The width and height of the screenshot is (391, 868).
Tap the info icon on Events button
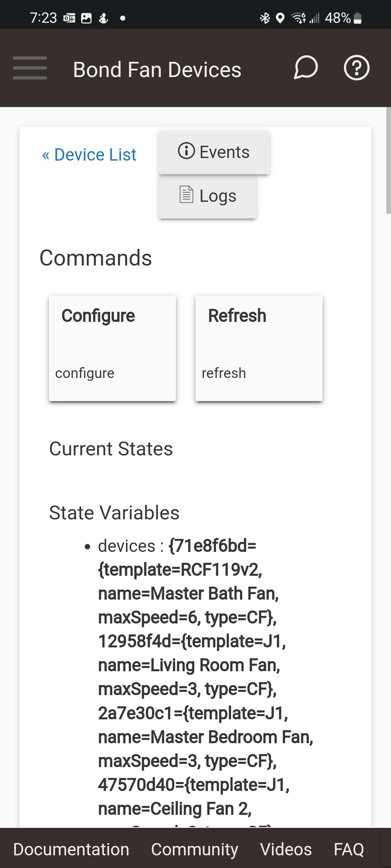186,151
